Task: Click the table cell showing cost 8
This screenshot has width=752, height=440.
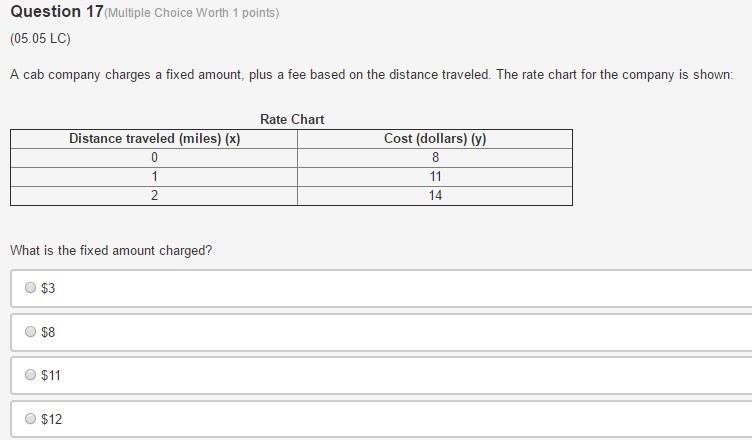Action: (x=435, y=157)
